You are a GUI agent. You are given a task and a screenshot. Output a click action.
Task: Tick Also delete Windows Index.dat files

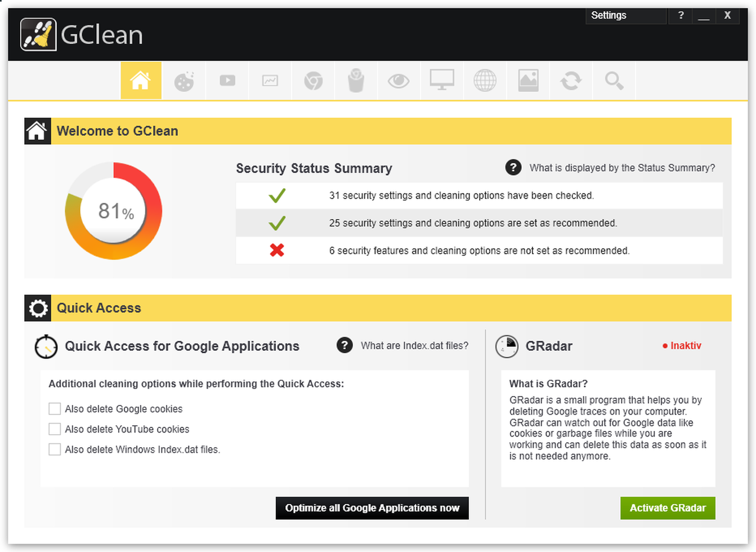(x=55, y=449)
